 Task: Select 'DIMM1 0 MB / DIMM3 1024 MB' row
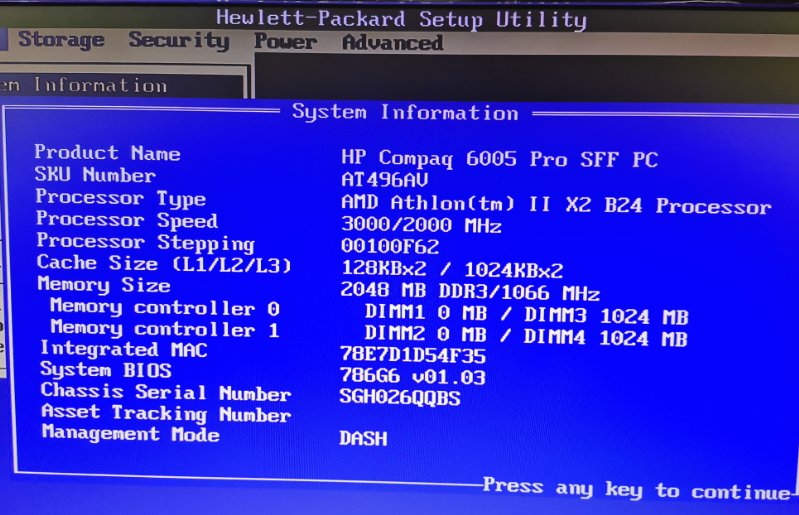coord(526,314)
